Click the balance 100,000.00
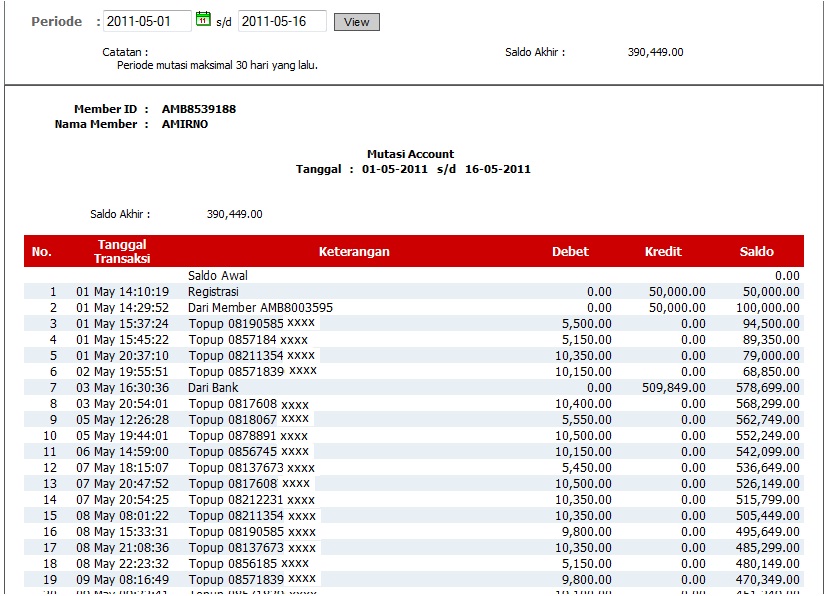Screen dimensions: 830x596 [x=768, y=308]
